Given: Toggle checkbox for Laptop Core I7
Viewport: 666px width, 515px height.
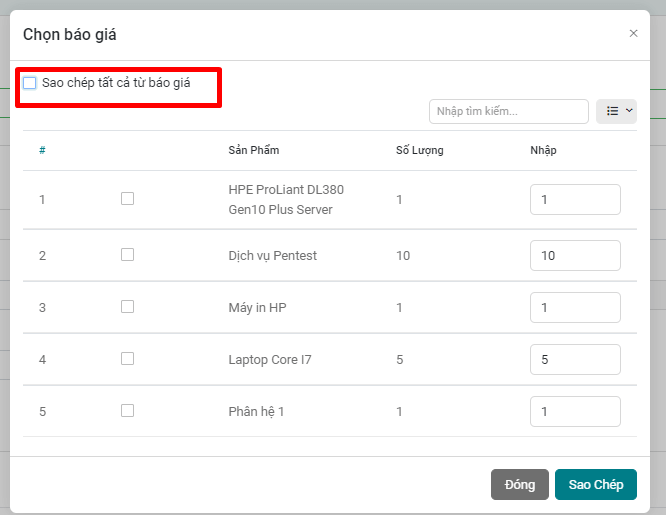Looking at the screenshot, I should click(127, 358).
